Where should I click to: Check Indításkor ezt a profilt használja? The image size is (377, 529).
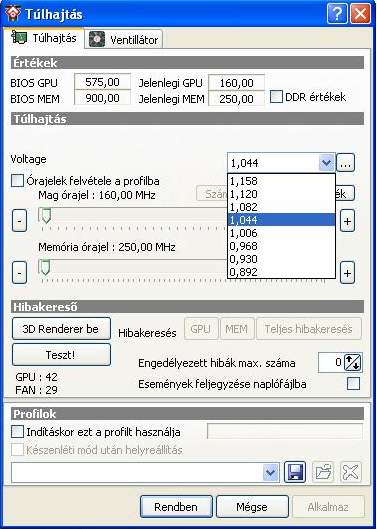coord(17,431)
